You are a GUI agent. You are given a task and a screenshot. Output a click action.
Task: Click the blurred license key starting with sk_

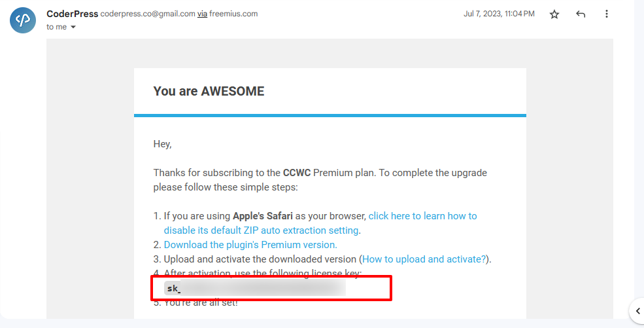(x=255, y=288)
